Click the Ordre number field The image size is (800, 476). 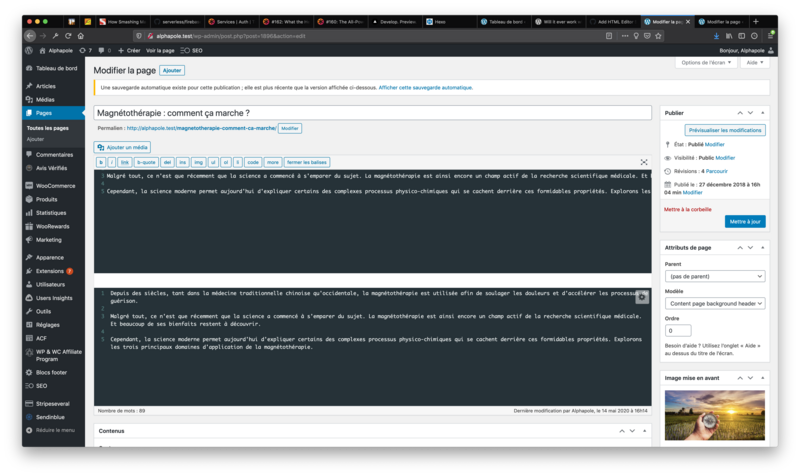[x=678, y=331]
